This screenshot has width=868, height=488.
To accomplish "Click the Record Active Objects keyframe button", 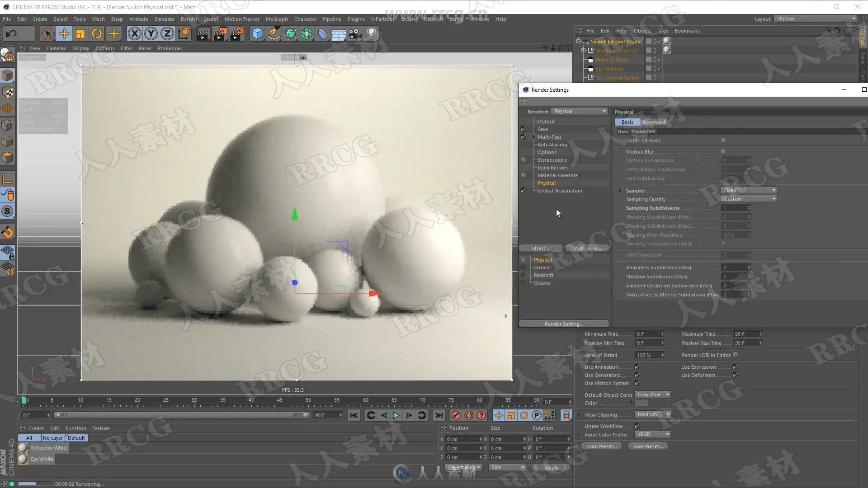I will point(456,415).
